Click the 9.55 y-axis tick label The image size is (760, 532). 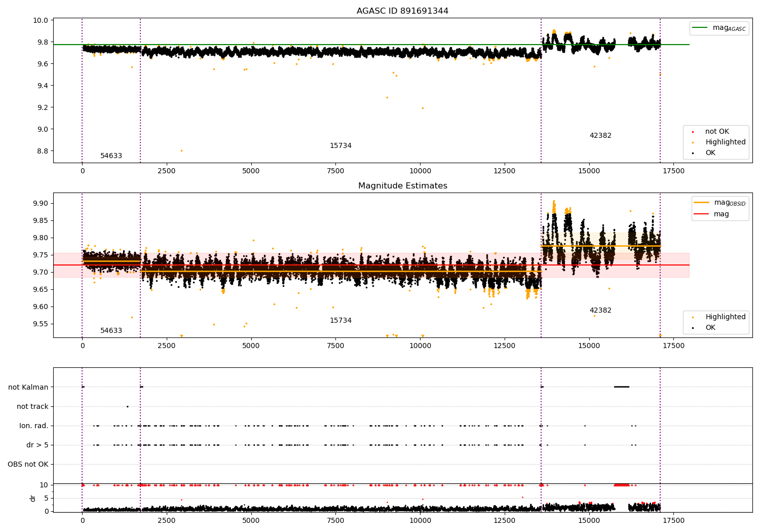coord(42,324)
